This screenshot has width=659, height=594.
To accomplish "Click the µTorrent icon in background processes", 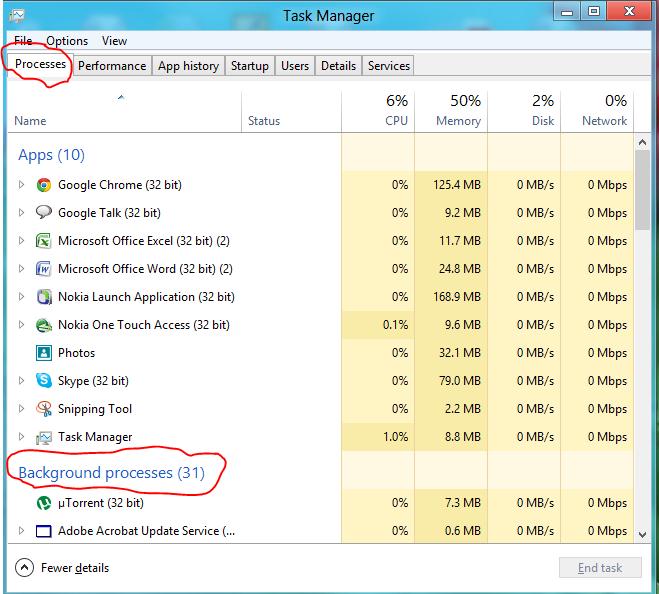I will (44, 503).
